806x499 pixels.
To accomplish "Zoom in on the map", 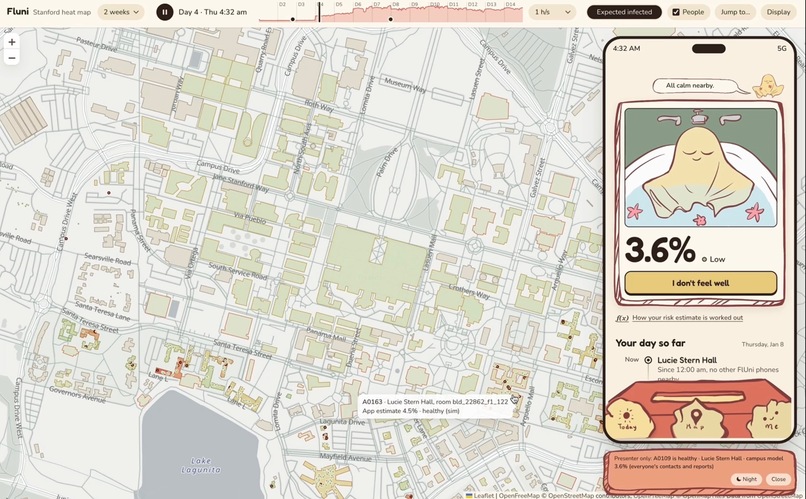I will [12, 42].
